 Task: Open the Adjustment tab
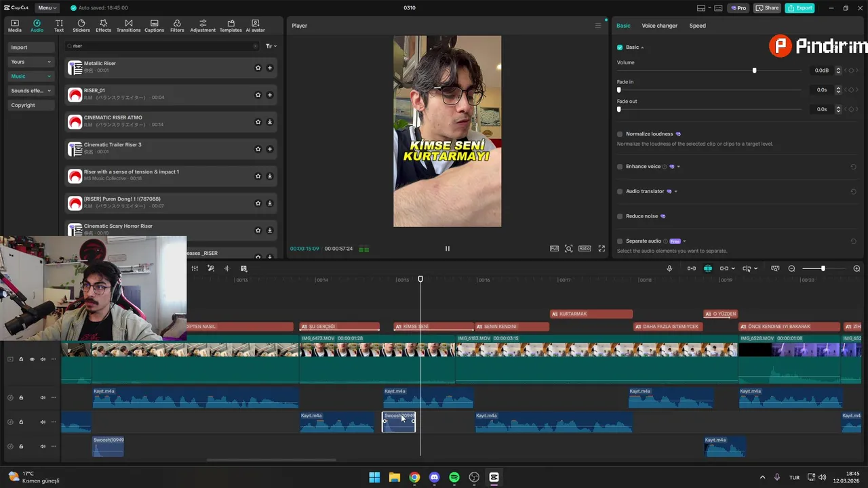click(x=203, y=26)
